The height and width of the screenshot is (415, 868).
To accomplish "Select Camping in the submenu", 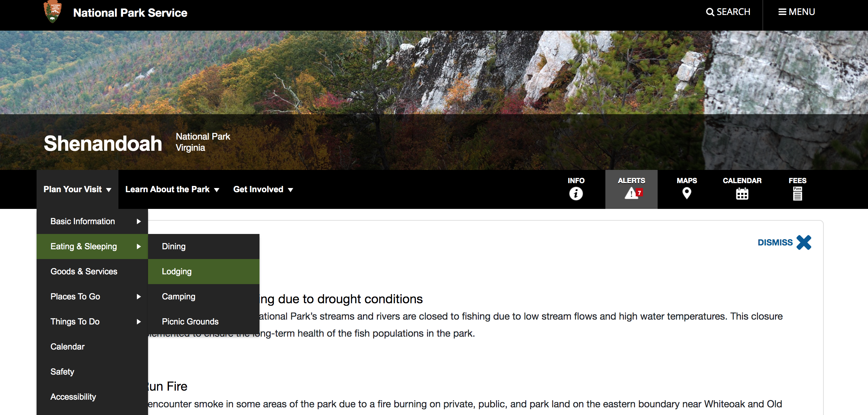I will (x=204, y=297).
